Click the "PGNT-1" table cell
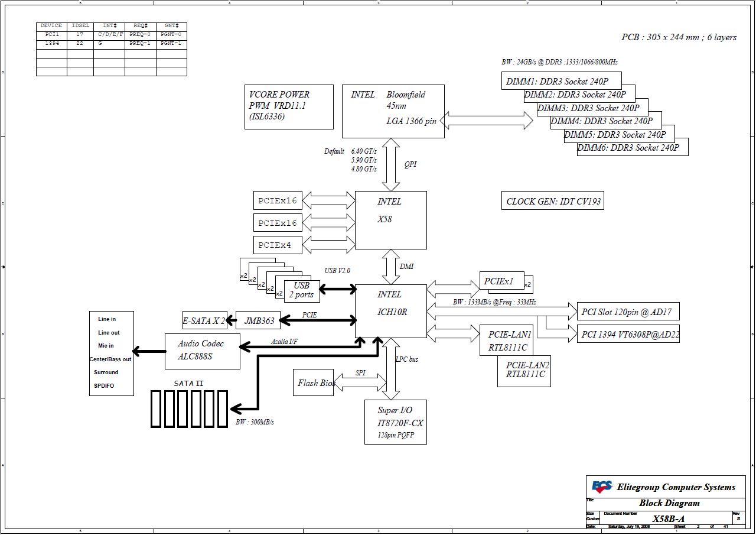The width and height of the screenshot is (756, 535). tap(172, 43)
